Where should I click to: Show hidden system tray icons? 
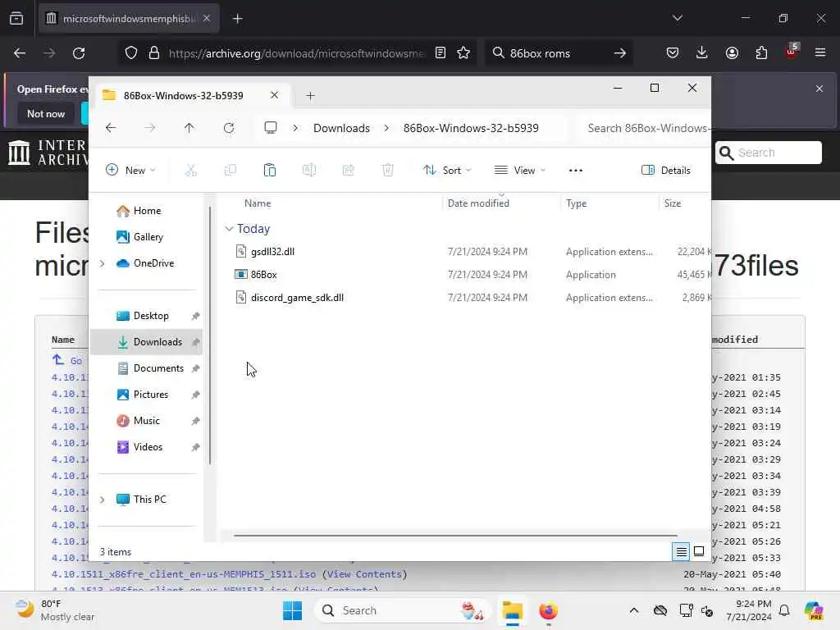point(634,610)
